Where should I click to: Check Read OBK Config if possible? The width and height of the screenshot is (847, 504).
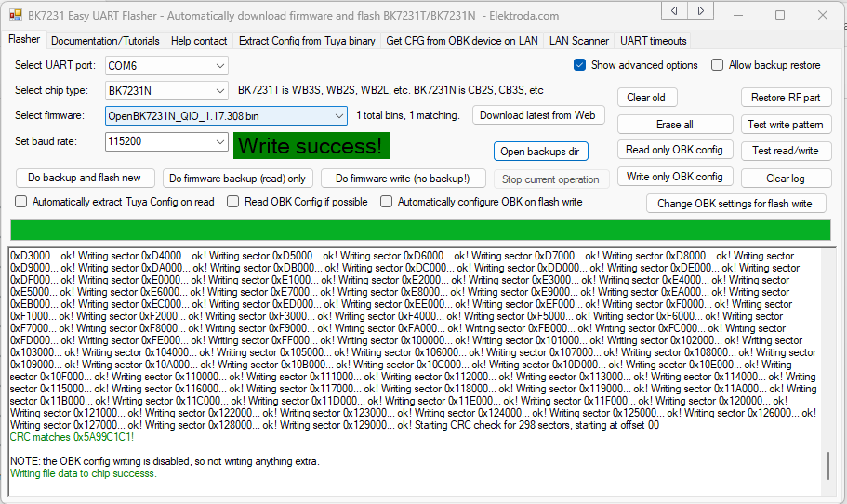[x=232, y=202]
